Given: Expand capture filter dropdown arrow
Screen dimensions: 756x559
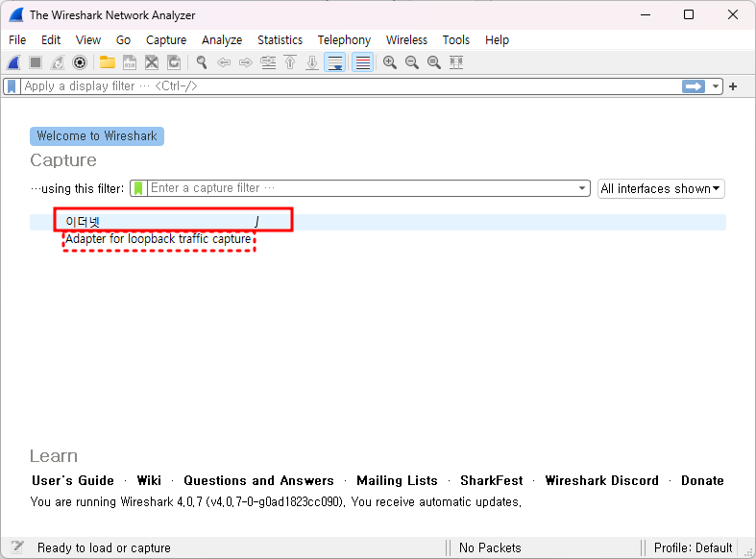Looking at the screenshot, I should pyautogui.click(x=582, y=188).
